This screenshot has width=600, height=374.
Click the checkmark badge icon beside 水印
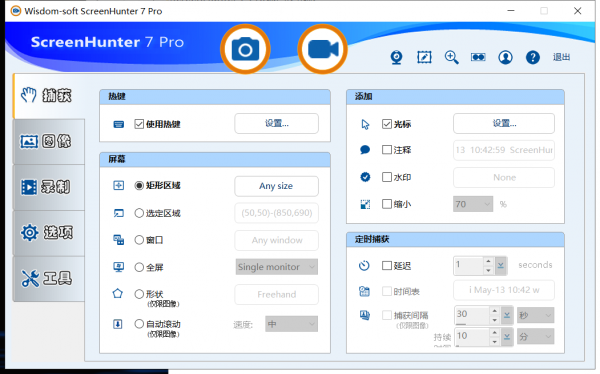(365, 177)
